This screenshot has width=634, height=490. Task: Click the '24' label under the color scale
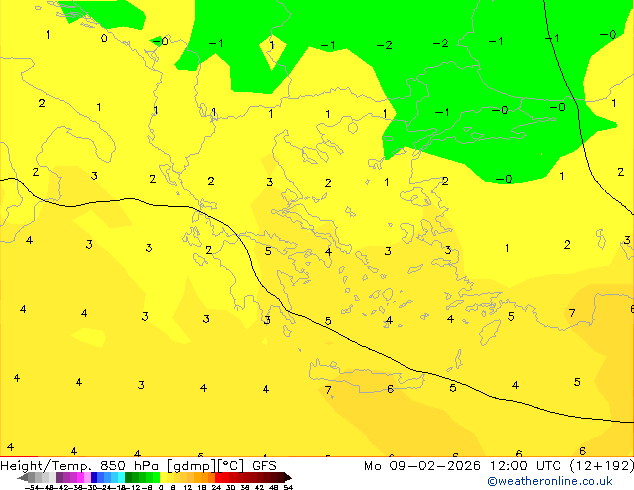pos(216,487)
